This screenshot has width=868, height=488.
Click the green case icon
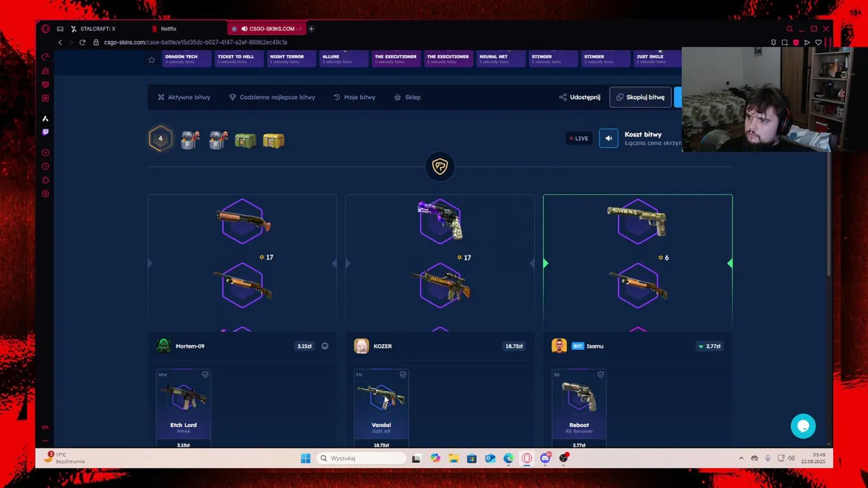tap(245, 140)
